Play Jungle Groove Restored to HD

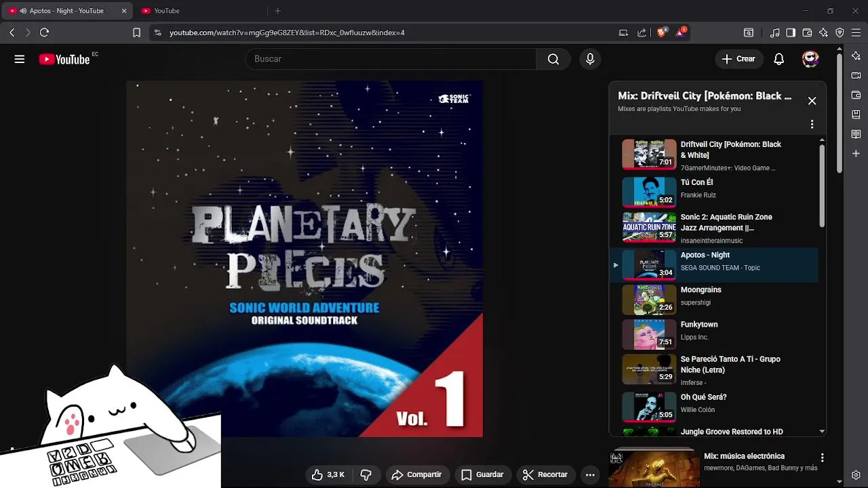(x=714, y=431)
